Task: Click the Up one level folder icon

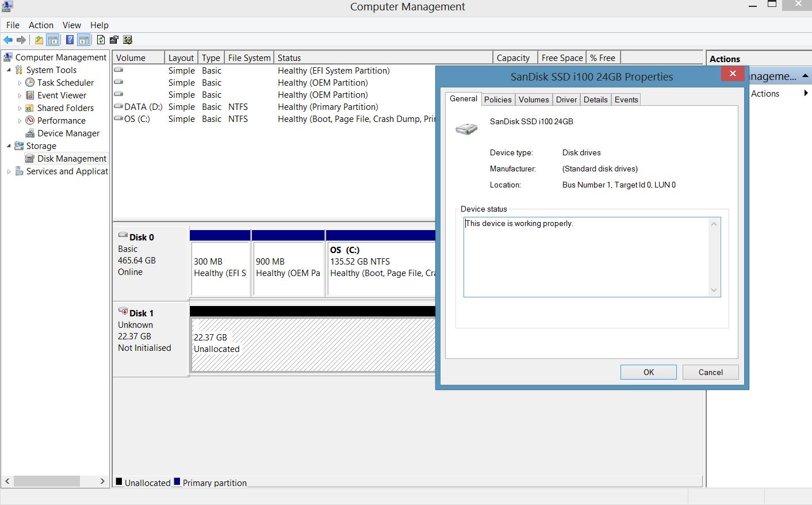Action: [x=39, y=40]
